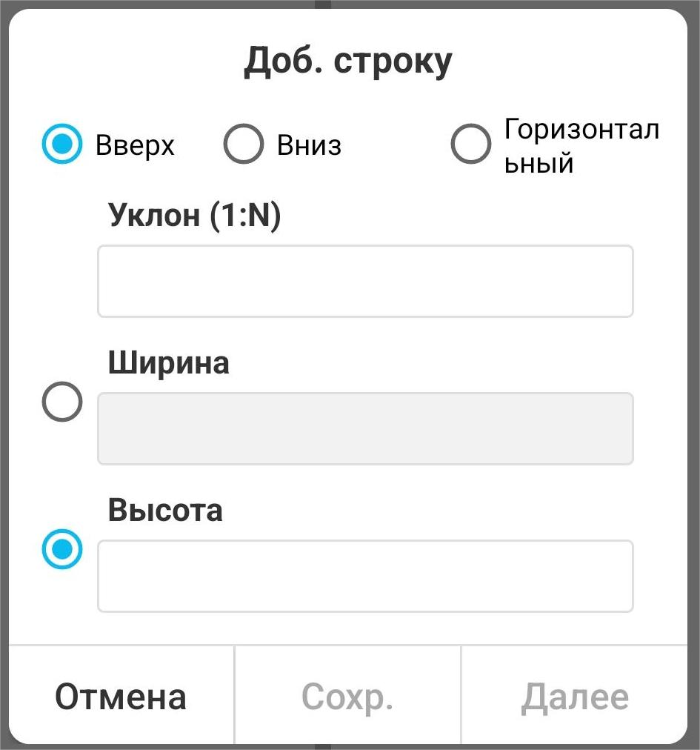Enable the Ширина radio button

pyautogui.click(x=61, y=402)
